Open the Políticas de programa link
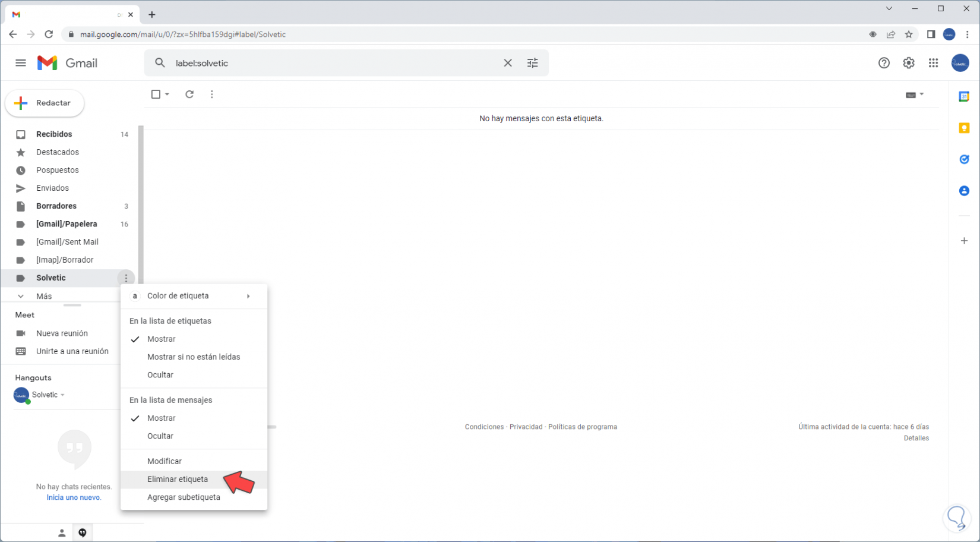The height and width of the screenshot is (542, 980). pos(583,427)
